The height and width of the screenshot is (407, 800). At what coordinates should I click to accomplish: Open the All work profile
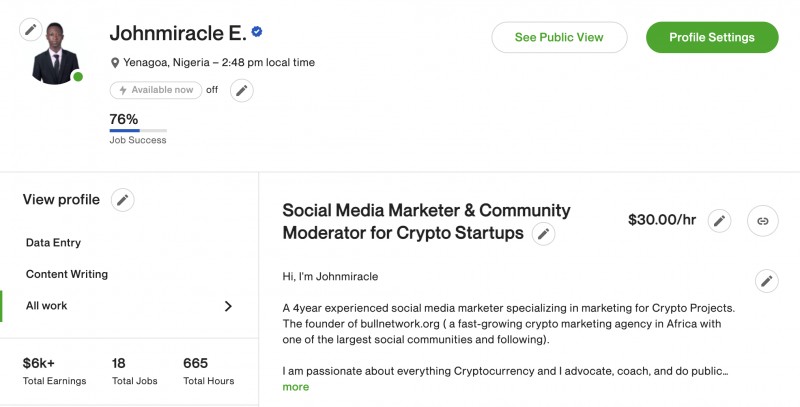(x=47, y=306)
